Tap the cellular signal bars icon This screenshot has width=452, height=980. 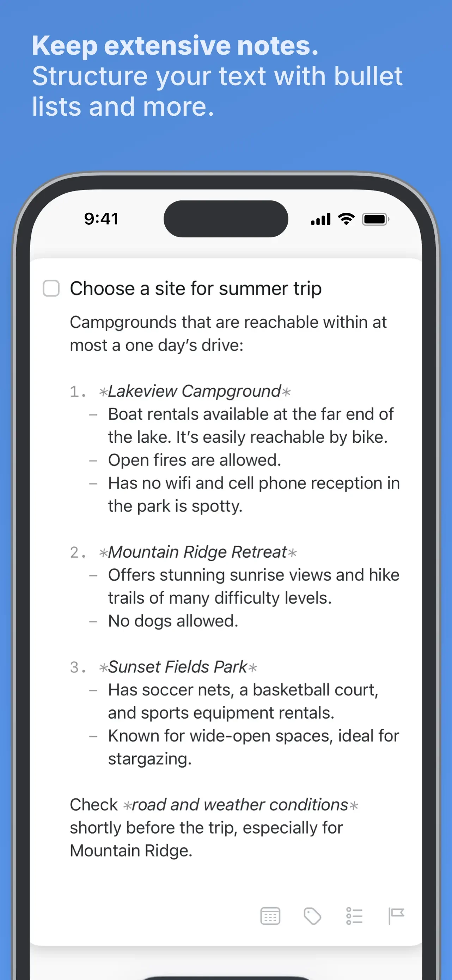[x=321, y=219]
